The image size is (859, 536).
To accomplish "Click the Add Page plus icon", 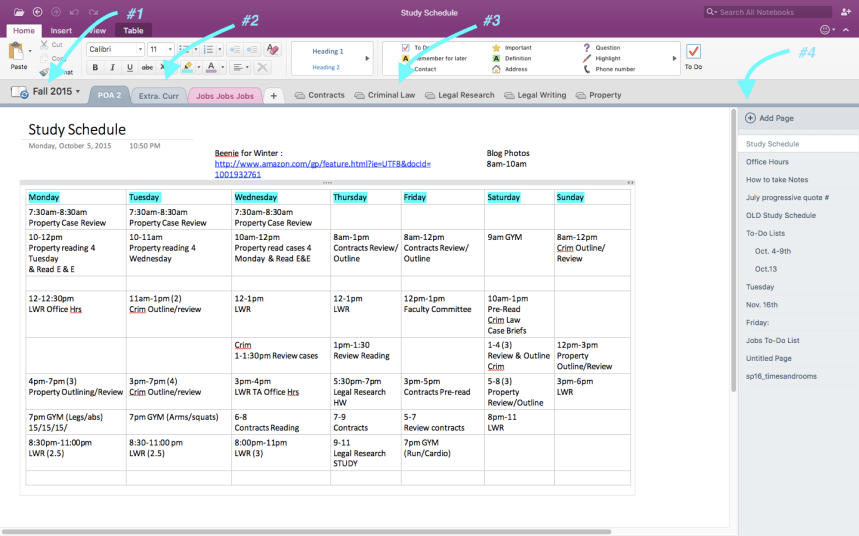I will 751,118.
